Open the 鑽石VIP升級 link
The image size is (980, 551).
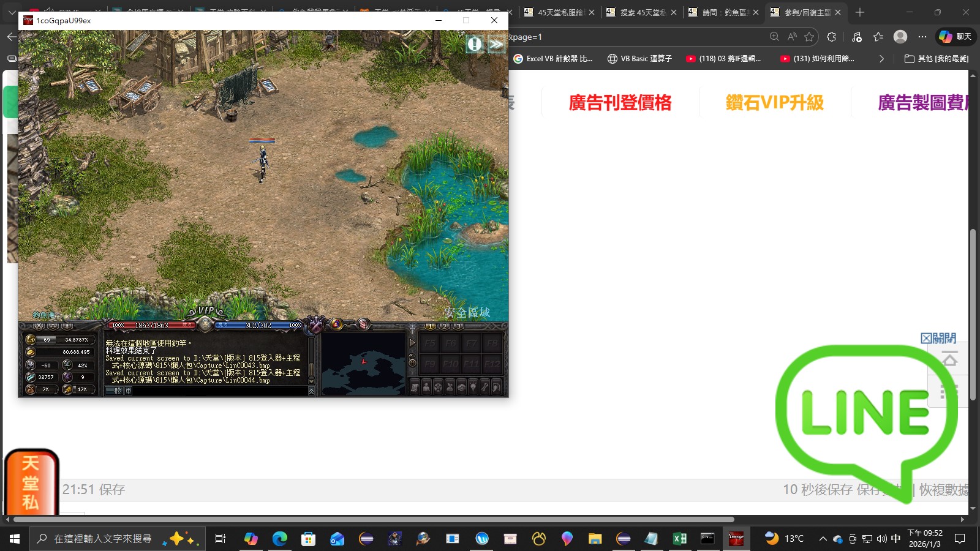[x=775, y=102]
